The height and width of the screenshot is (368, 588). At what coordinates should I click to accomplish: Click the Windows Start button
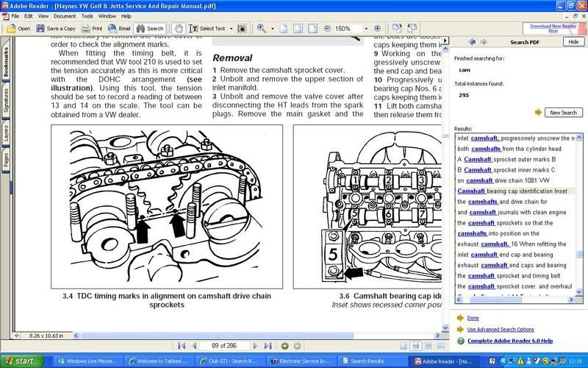coord(22,361)
